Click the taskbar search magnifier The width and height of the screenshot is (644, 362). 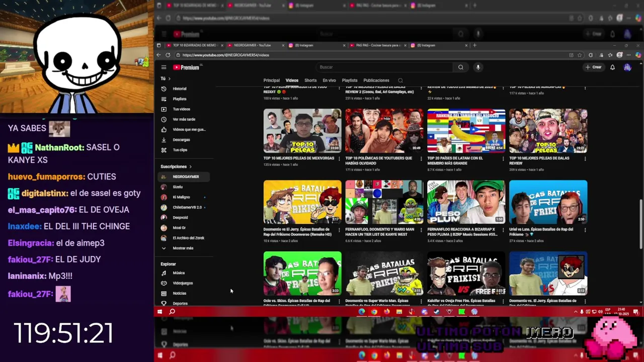point(172,312)
